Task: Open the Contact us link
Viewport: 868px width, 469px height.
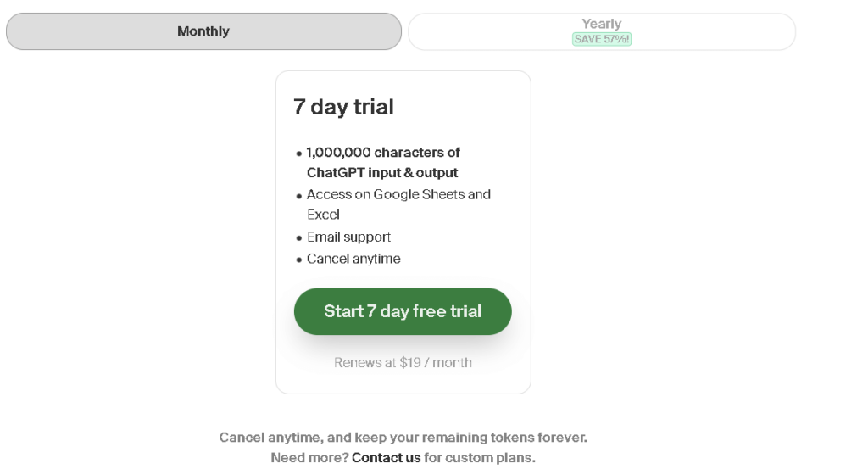Action: [x=387, y=458]
